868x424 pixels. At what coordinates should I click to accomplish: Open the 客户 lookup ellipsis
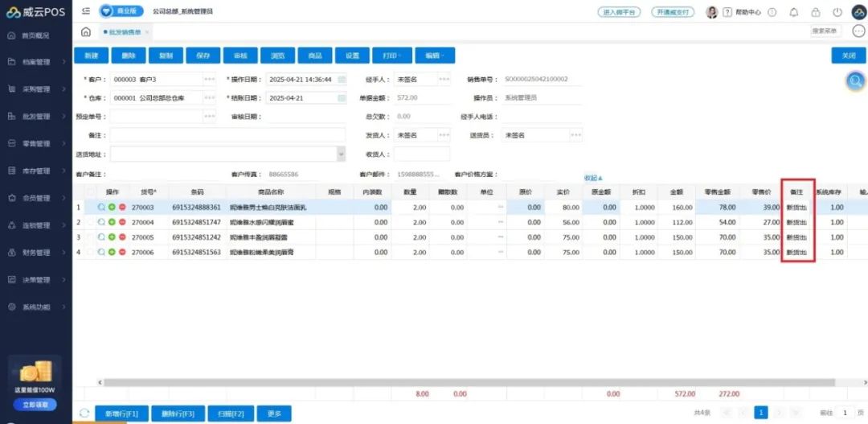tap(209, 80)
